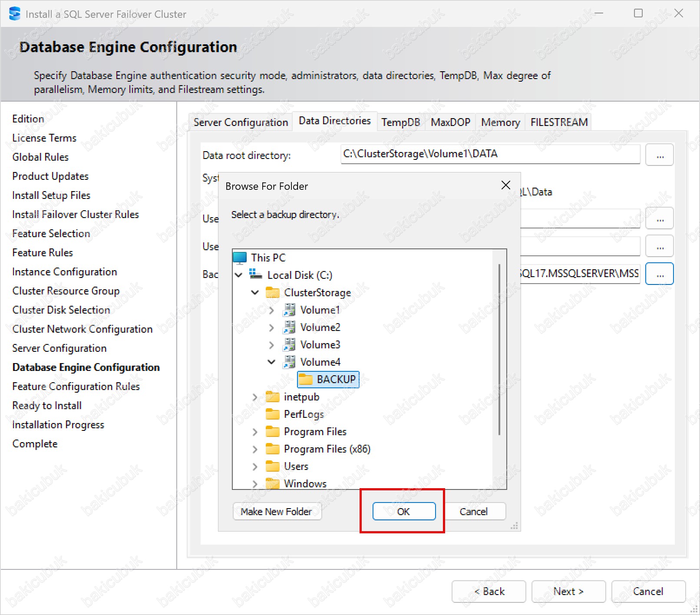The height and width of the screenshot is (615, 700).
Task: Expand the Program Files folder node
Action: [255, 432]
